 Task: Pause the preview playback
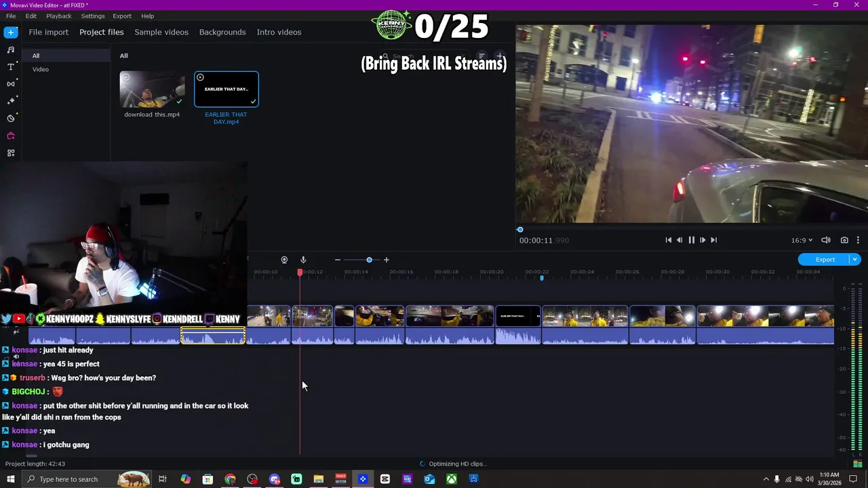click(691, 240)
